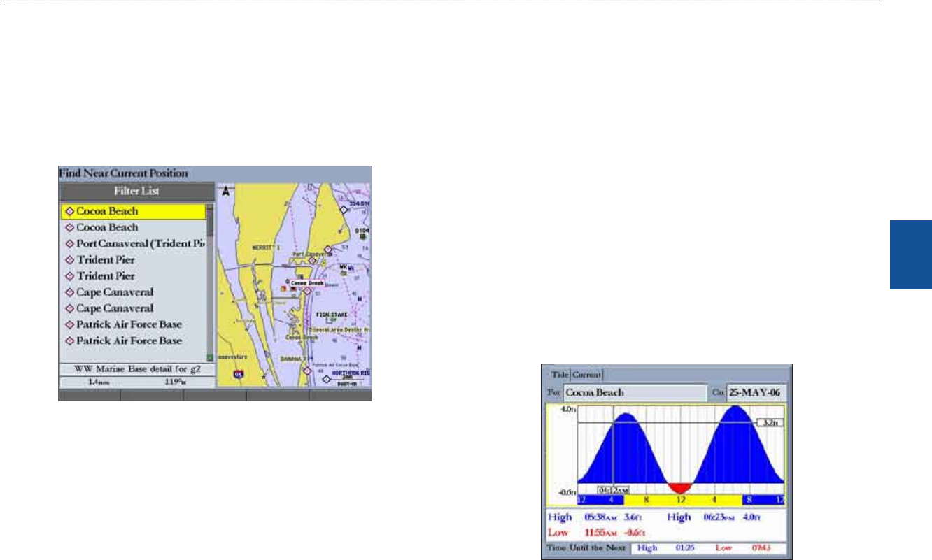
Task: Click the diamond icon beside first Cape Canaveral
Action: pos(69,292)
